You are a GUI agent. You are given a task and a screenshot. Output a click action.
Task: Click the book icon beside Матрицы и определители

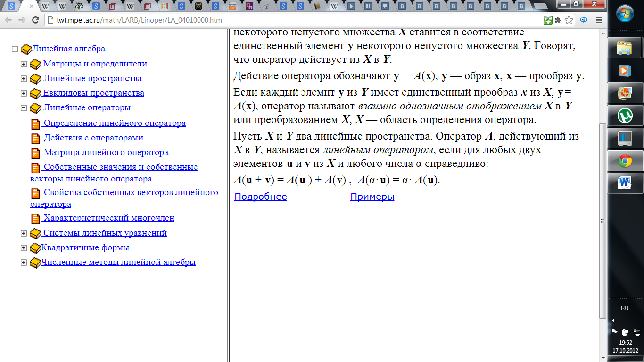point(35,64)
